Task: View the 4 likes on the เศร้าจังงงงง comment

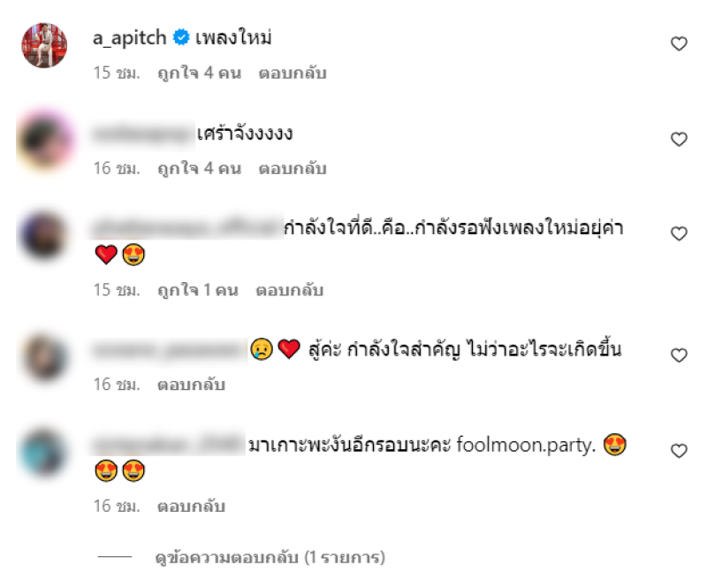Action: [200, 168]
